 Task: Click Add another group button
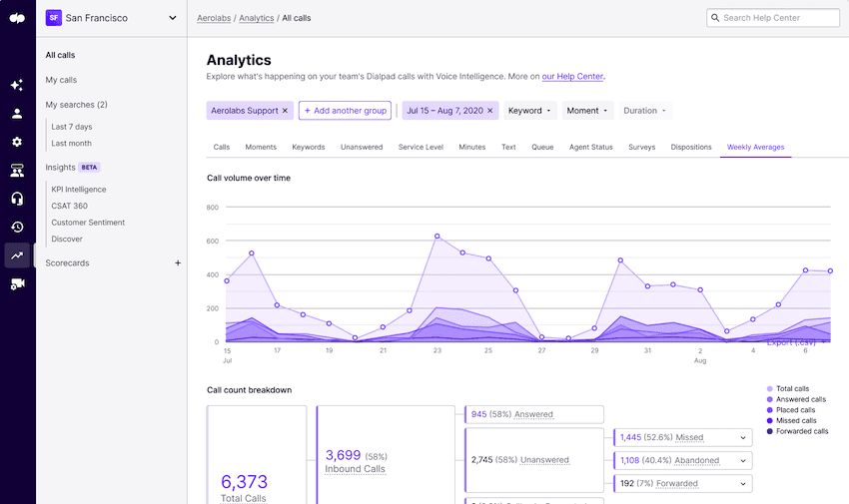click(x=345, y=111)
